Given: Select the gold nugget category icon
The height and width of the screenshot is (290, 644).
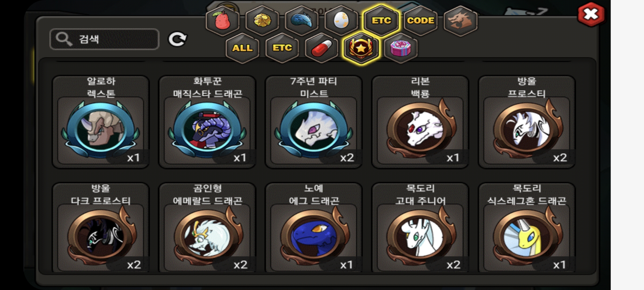Looking at the screenshot, I should (x=262, y=21).
